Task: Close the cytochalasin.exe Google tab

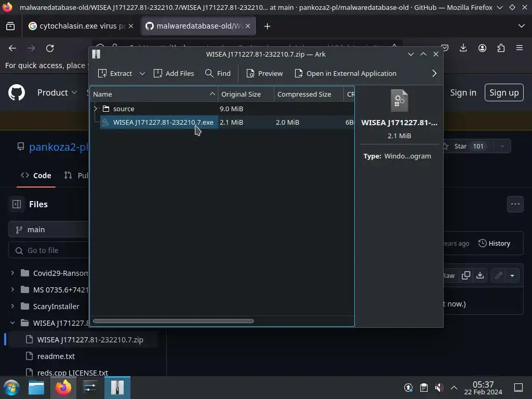Action: [131, 26]
